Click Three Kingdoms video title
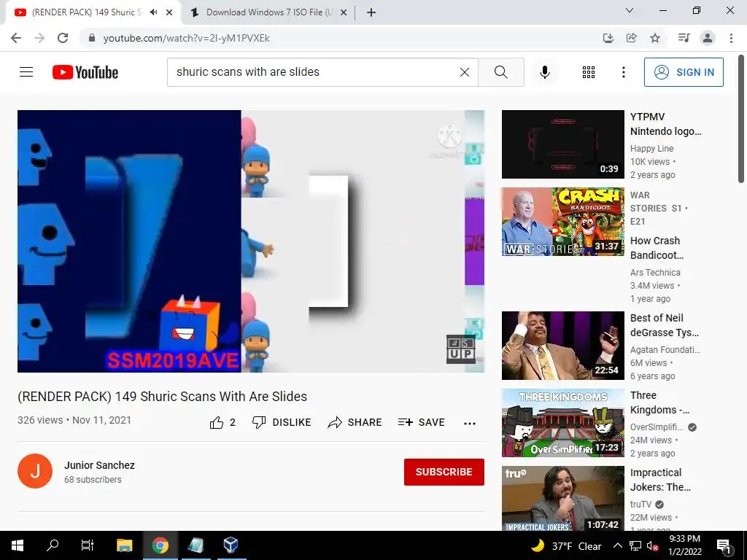 pos(659,402)
